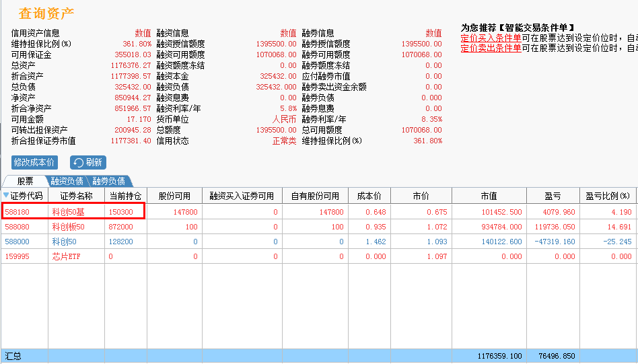Viewport: 638px width, 364px height.
Task: Click security name 科创板50
Action: 69,227
